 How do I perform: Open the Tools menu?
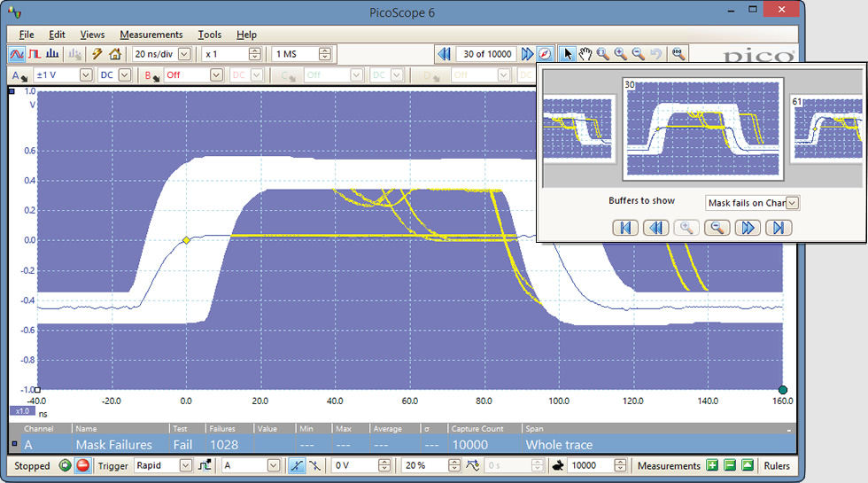(x=209, y=35)
